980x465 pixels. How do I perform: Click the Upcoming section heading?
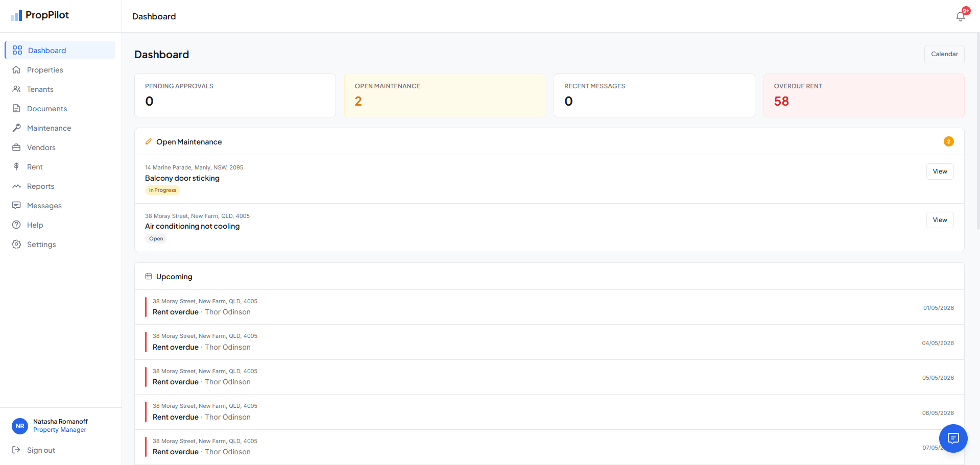174,277
